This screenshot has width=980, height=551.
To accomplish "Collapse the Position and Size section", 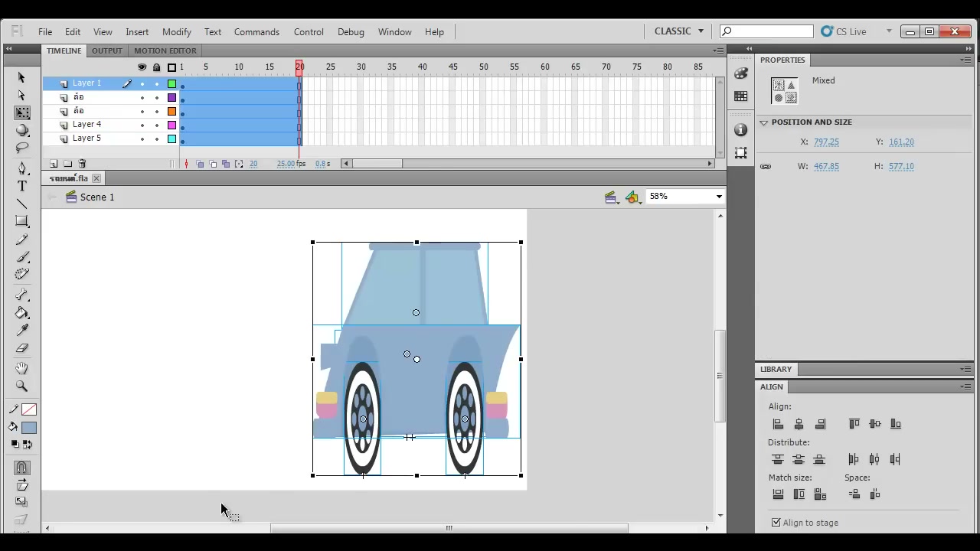I will 763,122.
